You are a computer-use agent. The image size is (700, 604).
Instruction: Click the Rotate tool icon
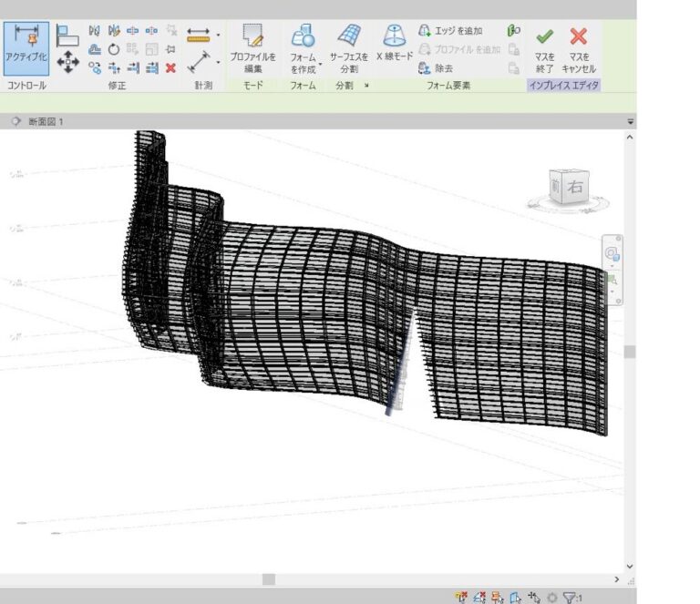point(114,49)
